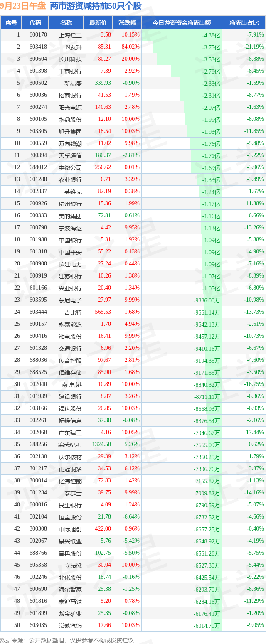
Task: Click stock name 英维克
Action: click(73, 192)
